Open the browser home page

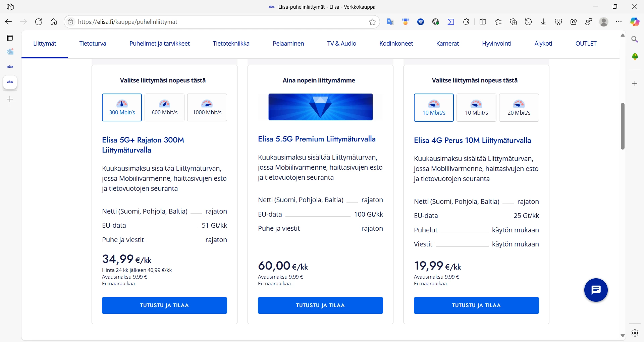[54, 22]
